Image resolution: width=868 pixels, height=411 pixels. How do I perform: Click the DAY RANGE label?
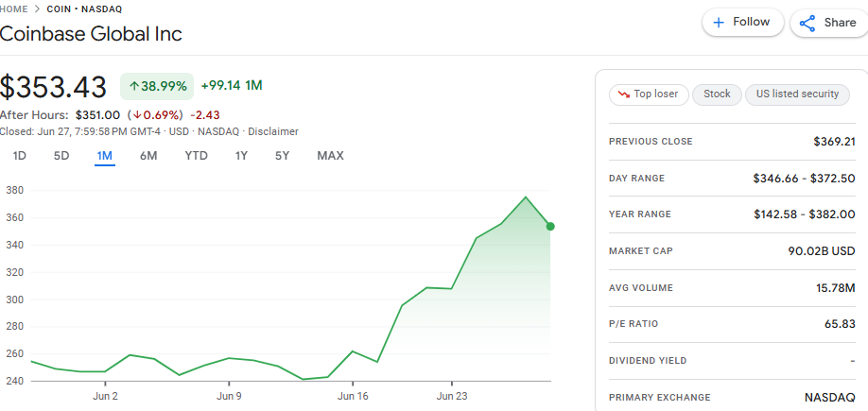point(636,179)
